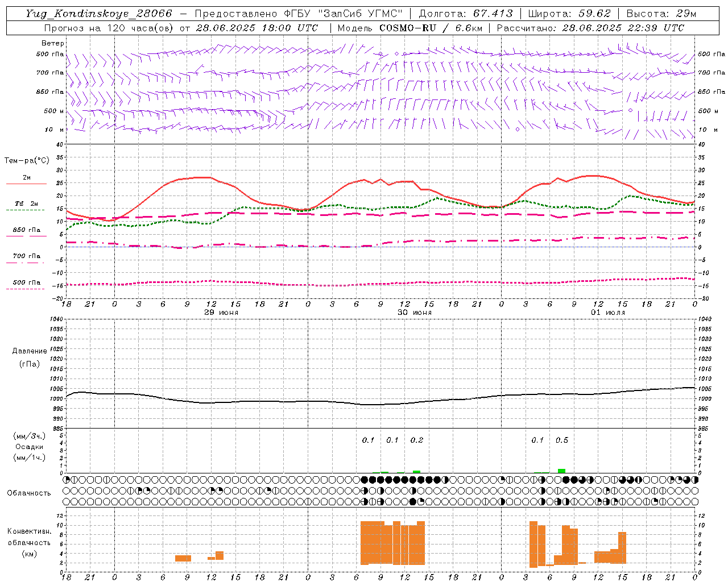The width and height of the screenshot is (728, 582).
Task: Click the 29 июня date label
Action: [x=221, y=313]
